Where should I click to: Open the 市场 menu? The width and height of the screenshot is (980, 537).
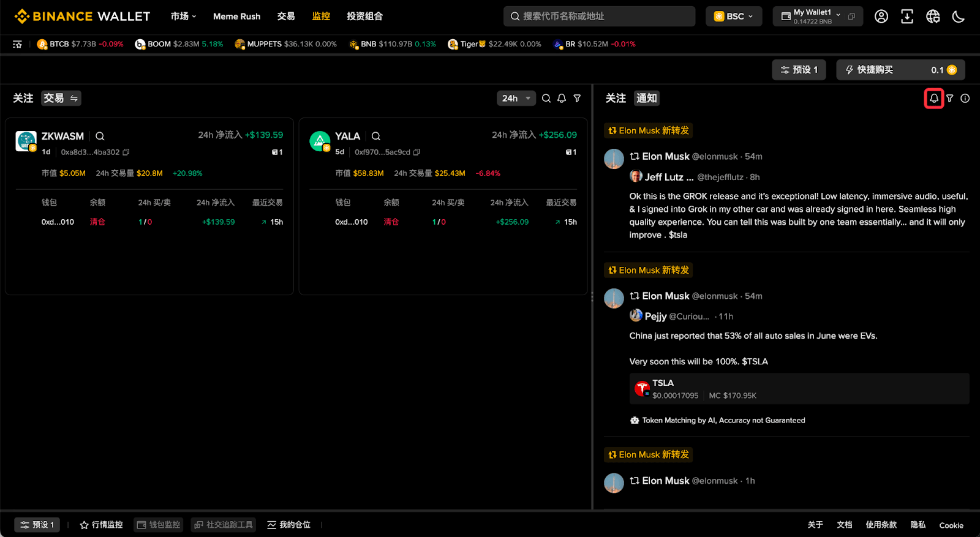point(183,17)
